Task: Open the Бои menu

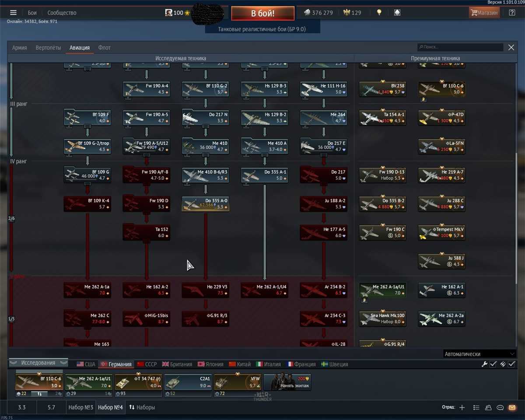Action: [32, 13]
